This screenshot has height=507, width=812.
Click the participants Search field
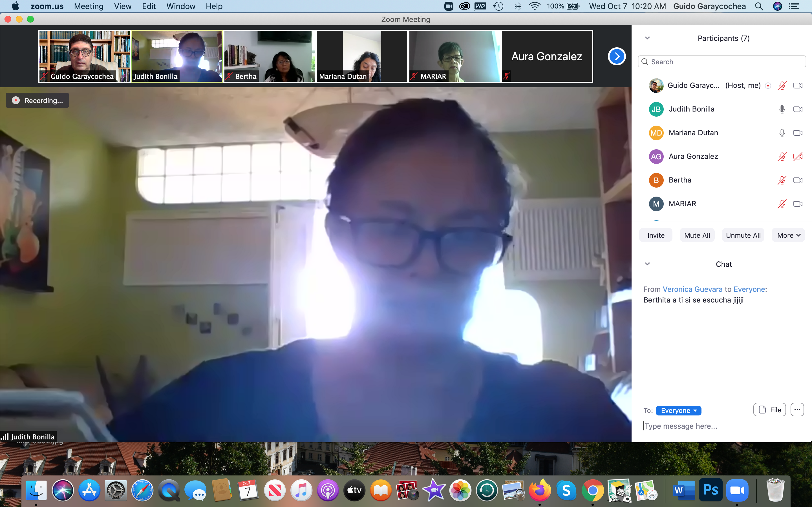[x=721, y=62]
